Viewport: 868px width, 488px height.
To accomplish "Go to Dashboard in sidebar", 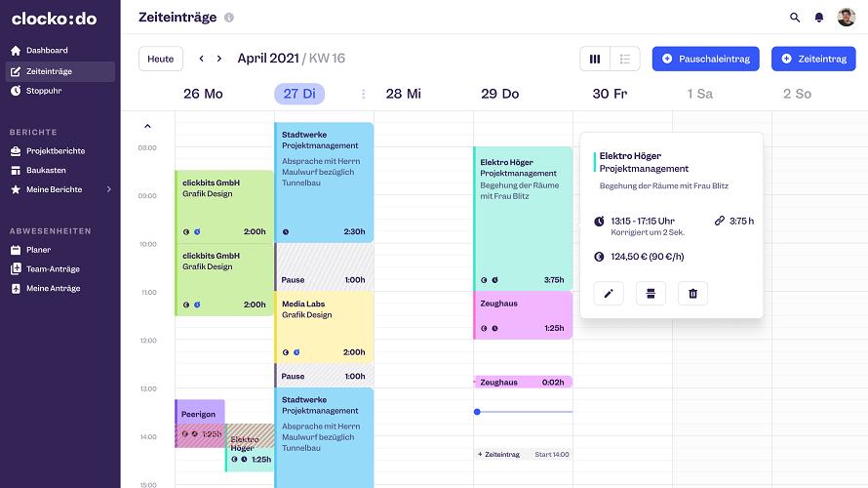I will click(59, 51).
